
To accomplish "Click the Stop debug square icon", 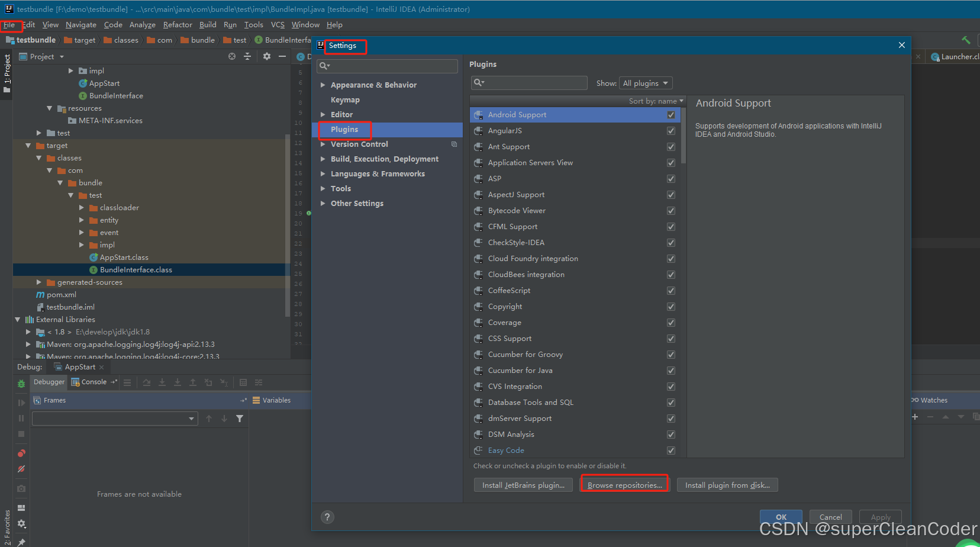I will pos(21,434).
